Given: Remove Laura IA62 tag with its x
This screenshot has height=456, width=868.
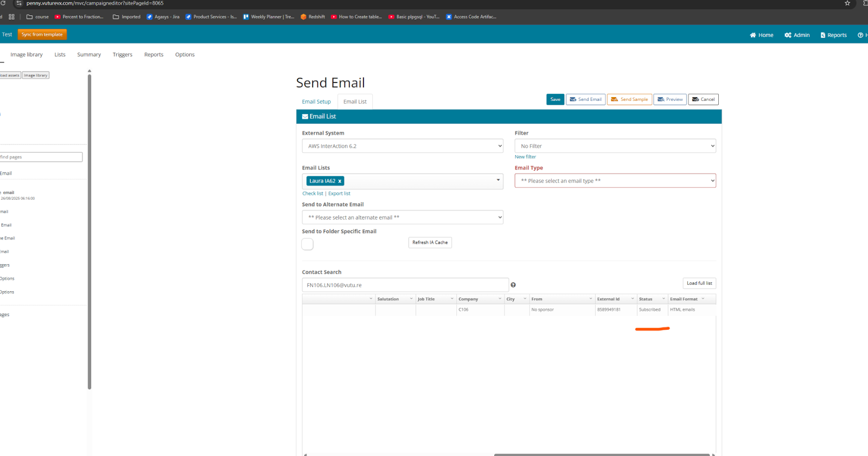Looking at the screenshot, I should pos(340,181).
